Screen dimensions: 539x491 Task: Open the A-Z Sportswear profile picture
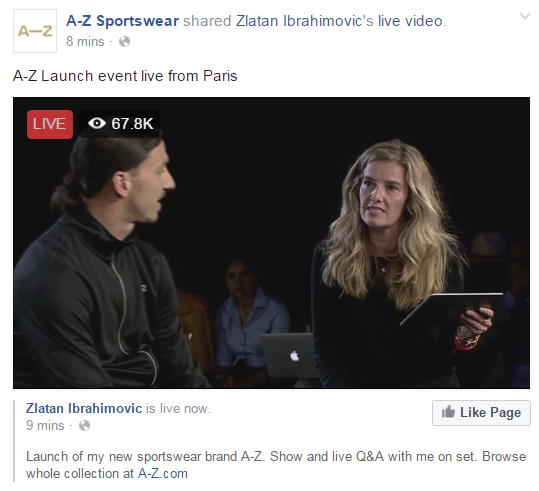tap(35, 31)
